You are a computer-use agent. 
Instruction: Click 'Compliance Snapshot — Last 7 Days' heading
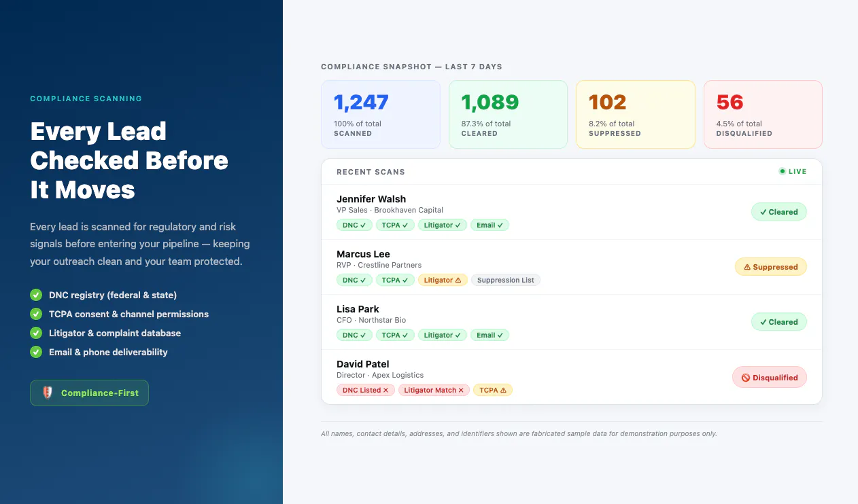[411, 67]
